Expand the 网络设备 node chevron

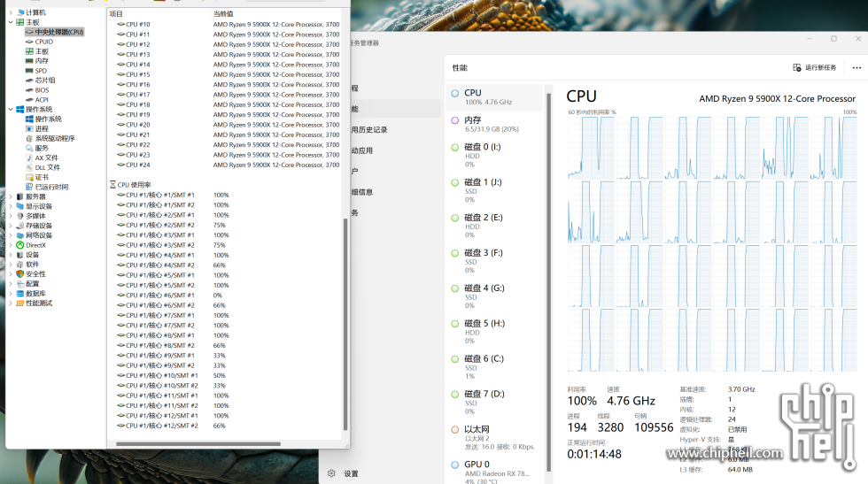click(11, 235)
